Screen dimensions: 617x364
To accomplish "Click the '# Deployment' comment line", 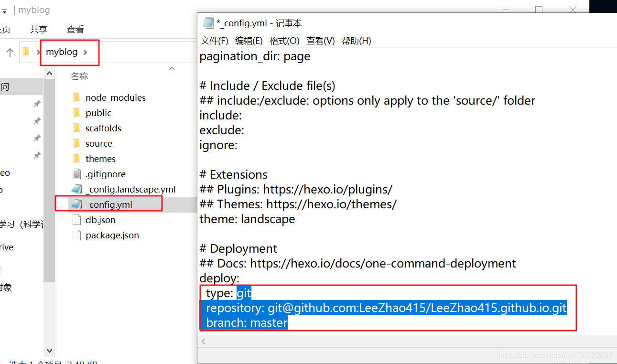I will pyautogui.click(x=238, y=248).
